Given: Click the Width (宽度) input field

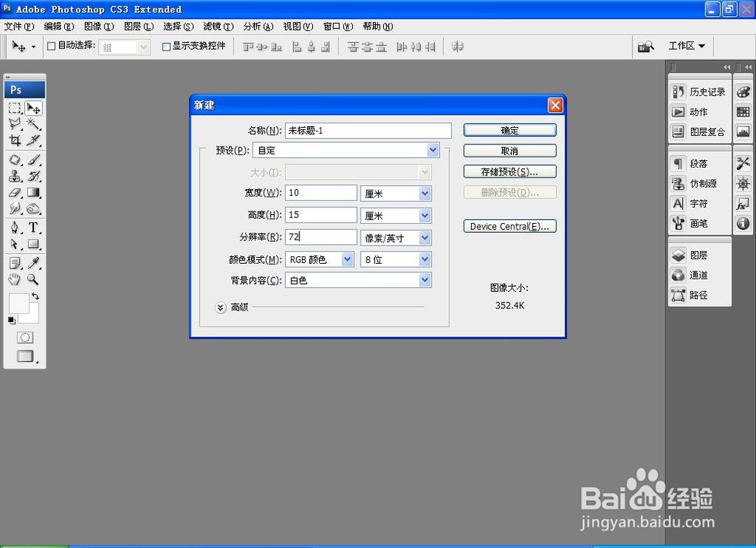Looking at the screenshot, I should coord(321,193).
